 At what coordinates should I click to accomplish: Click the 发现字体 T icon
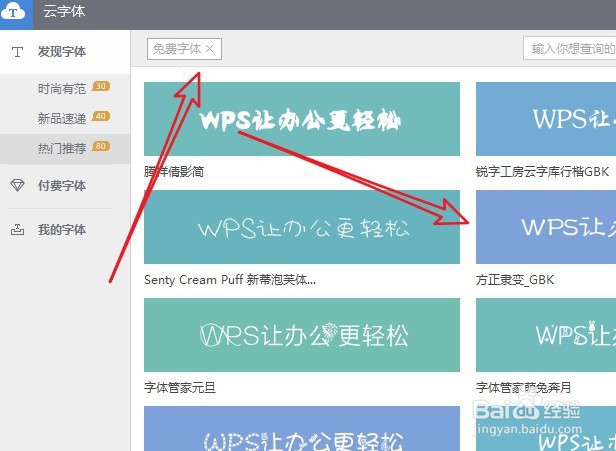coord(17,52)
